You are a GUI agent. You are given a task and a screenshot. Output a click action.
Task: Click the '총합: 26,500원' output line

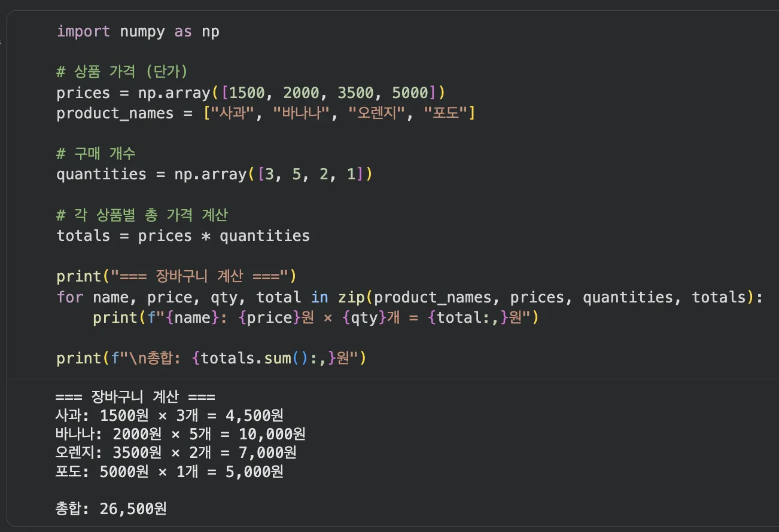click(x=111, y=509)
